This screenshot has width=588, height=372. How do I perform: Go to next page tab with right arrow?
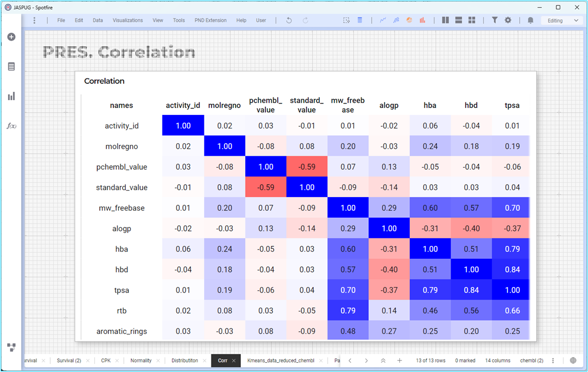366,361
